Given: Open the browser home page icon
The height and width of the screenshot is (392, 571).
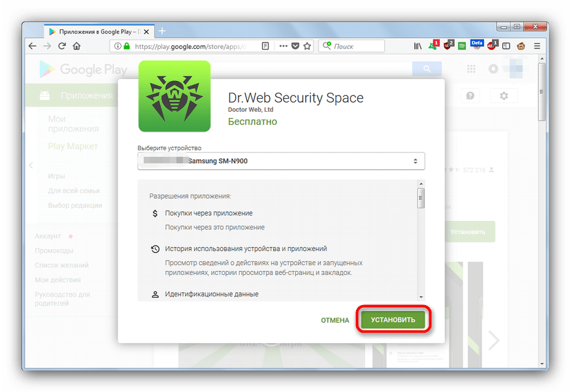Looking at the screenshot, I should pyautogui.click(x=76, y=46).
